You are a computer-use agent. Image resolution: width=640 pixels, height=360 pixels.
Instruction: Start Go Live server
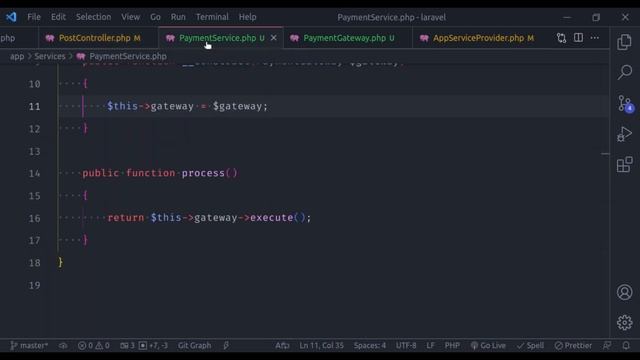coord(488,345)
